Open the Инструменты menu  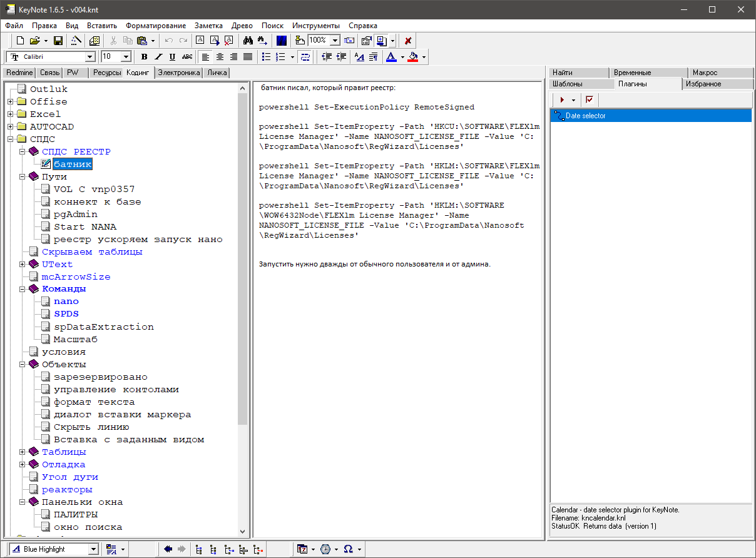coord(316,26)
